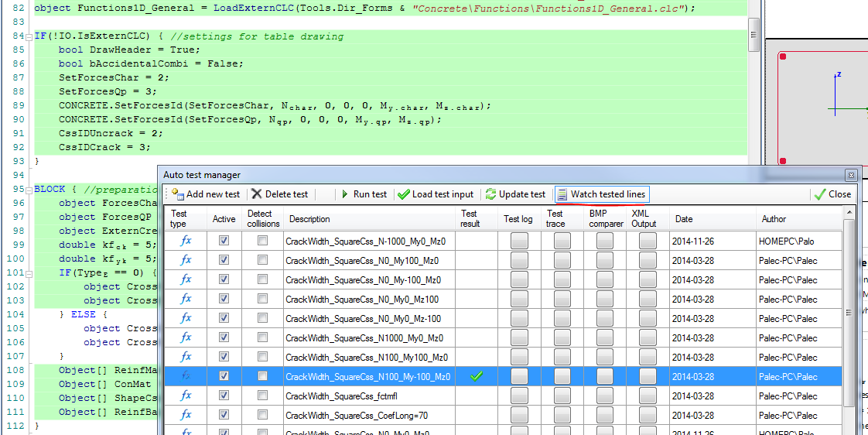The height and width of the screenshot is (435, 868).
Task: Enable Detect collisions for CrackWidth_SquareCss_N100_My100_Mz0
Action: click(x=262, y=358)
